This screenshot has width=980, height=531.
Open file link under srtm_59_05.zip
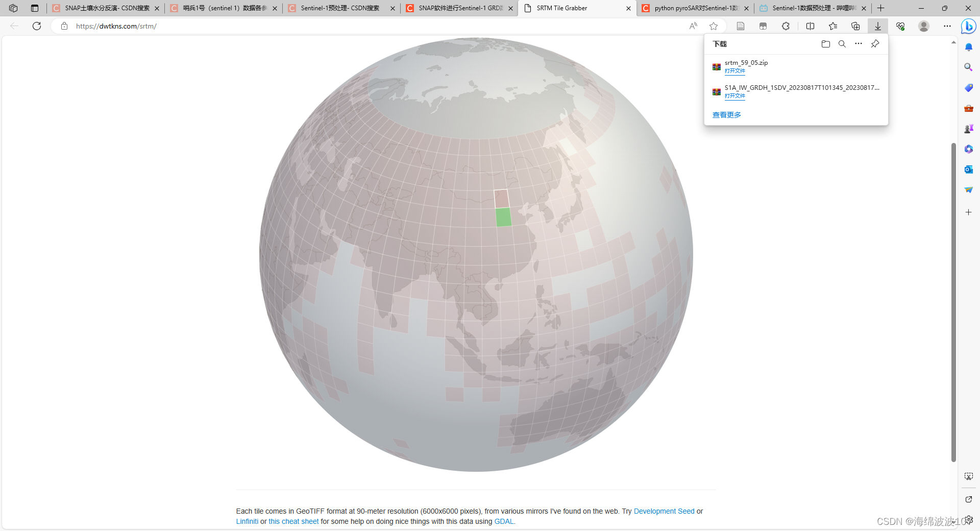(x=734, y=71)
